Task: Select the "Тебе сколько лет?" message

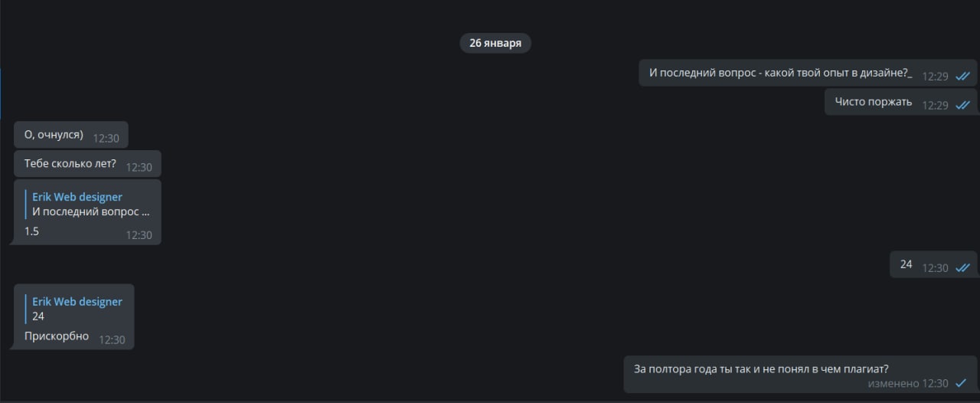Action: coord(87,164)
